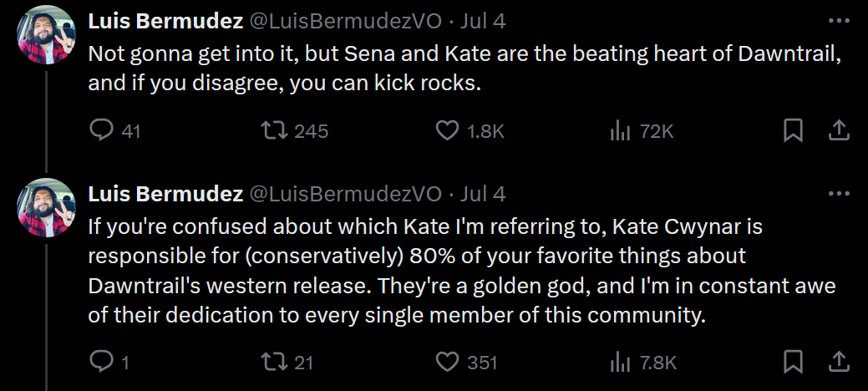The image size is (868, 391).
Task: Click the first tweet's profile avatar
Action: (x=47, y=34)
